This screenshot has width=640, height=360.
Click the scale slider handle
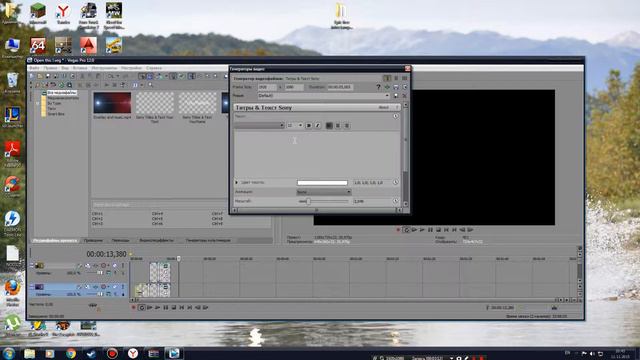(x=309, y=201)
